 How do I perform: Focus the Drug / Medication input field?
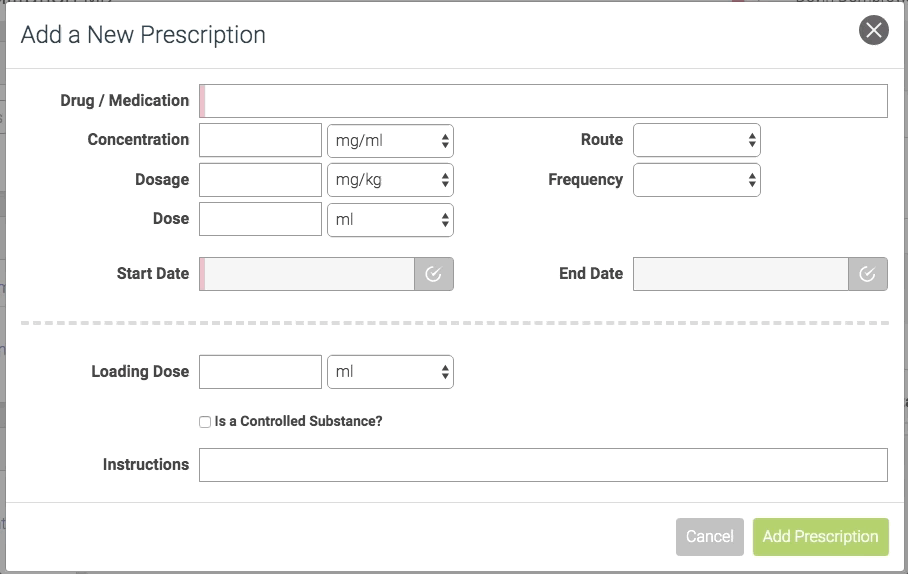(543, 101)
